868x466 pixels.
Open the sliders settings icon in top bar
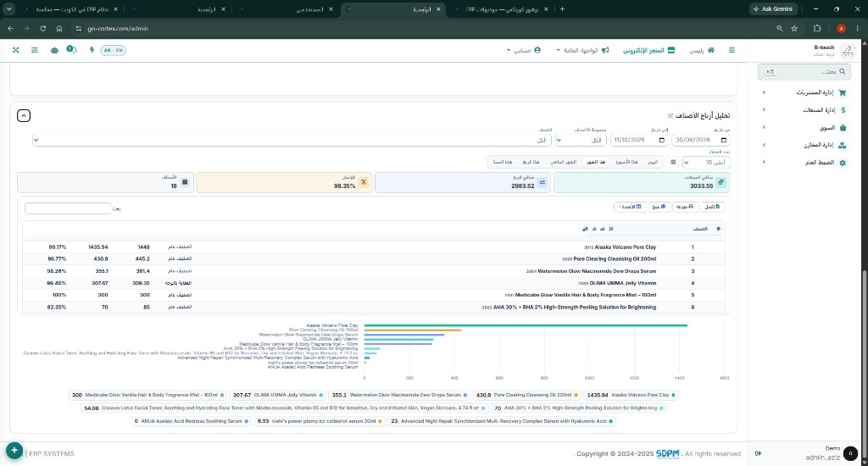point(34,50)
